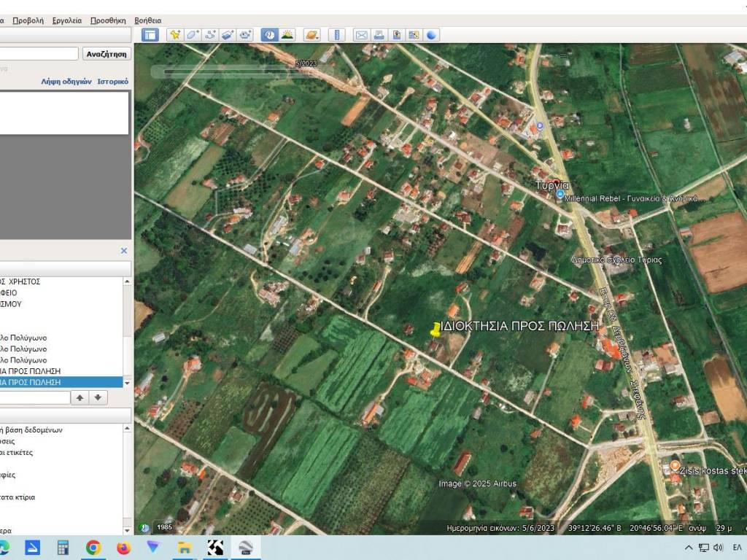Viewport: 747px width, 560px height.
Task: Select the Add Path tool
Action: point(210,34)
